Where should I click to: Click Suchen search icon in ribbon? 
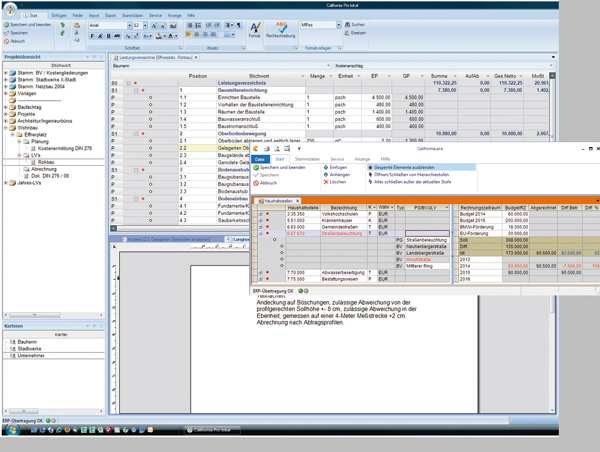tap(355, 24)
